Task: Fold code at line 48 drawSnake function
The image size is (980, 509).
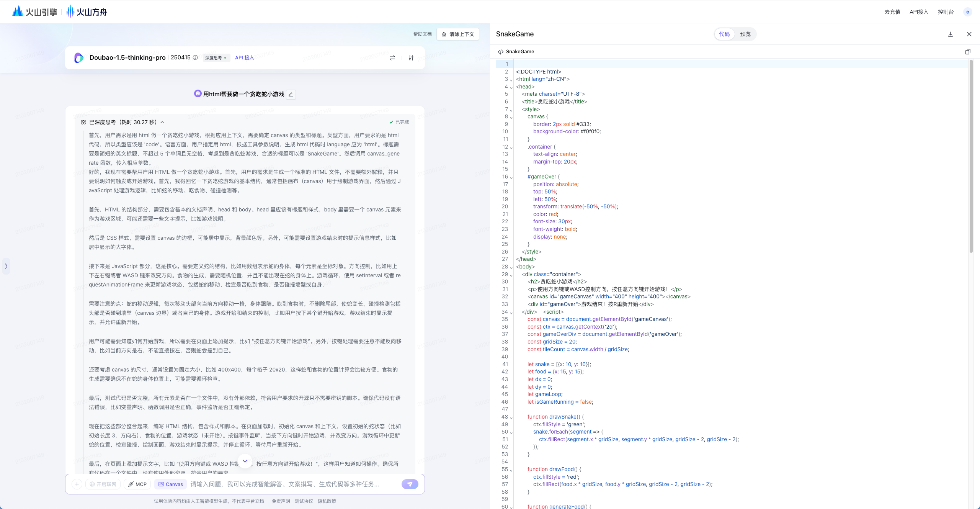Action: [511, 417]
